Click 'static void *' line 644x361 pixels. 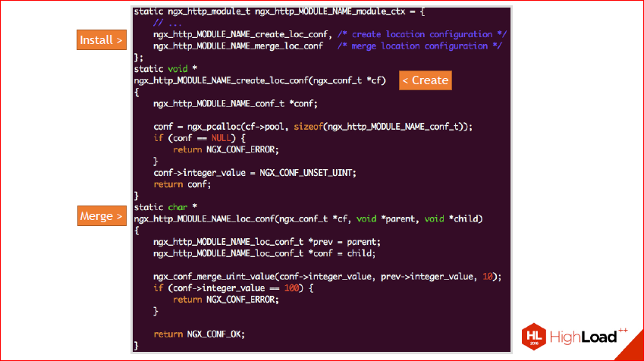(165, 69)
